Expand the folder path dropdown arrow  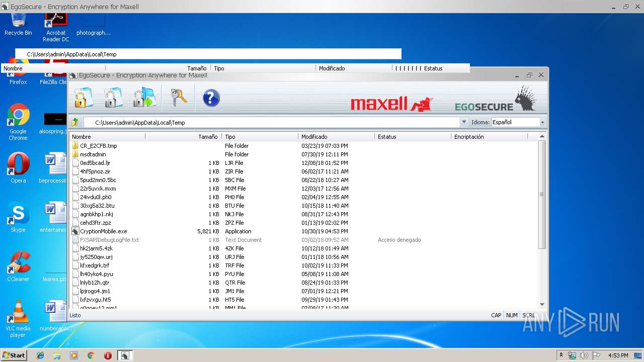[x=464, y=122]
